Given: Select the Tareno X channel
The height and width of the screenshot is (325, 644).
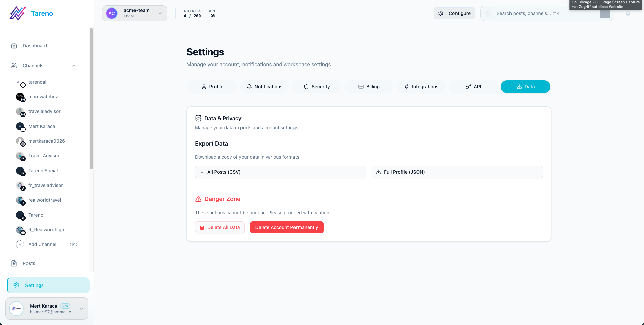Looking at the screenshot, I should tap(36, 215).
